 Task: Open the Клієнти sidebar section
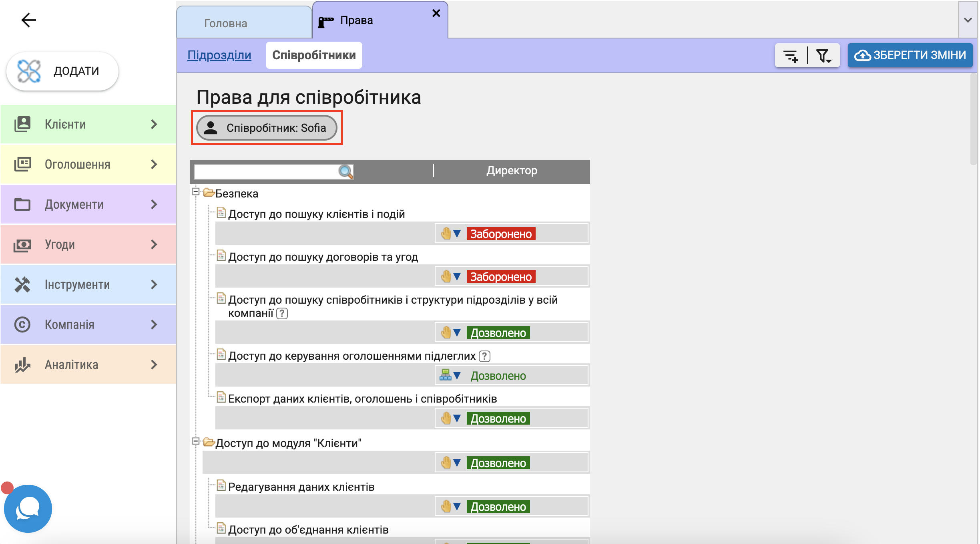click(x=88, y=124)
